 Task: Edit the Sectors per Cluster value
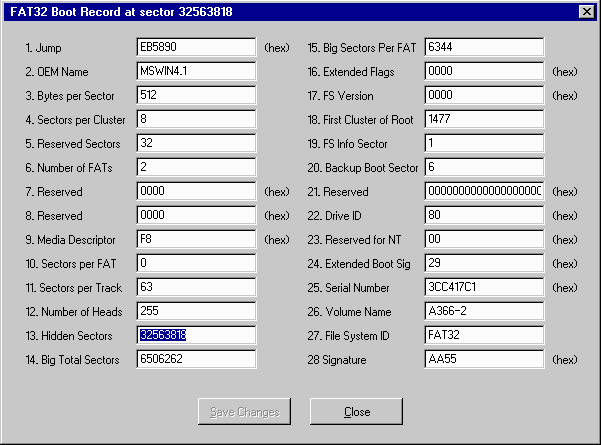196,119
